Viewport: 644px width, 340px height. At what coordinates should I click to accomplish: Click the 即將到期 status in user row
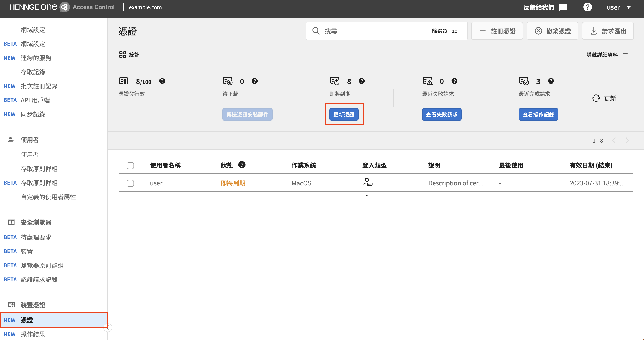pos(233,183)
